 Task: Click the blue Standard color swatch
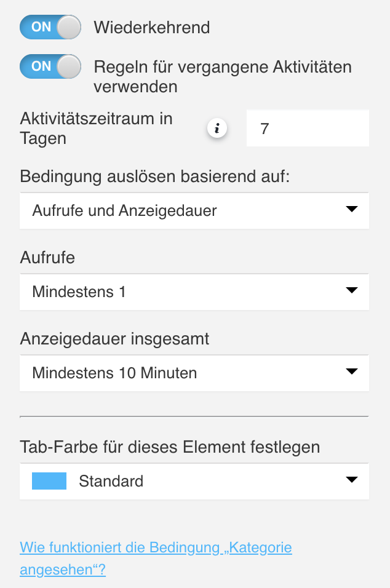[x=49, y=481]
